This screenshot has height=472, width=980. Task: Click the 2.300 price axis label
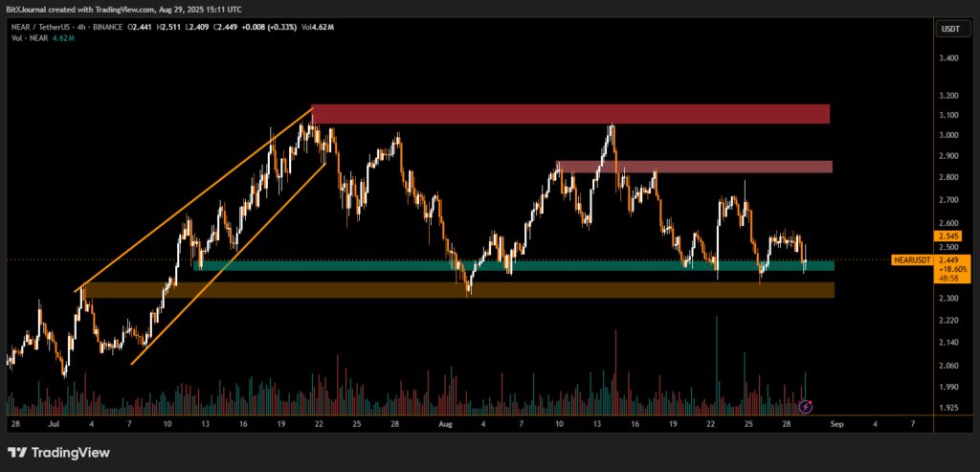pos(947,300)
